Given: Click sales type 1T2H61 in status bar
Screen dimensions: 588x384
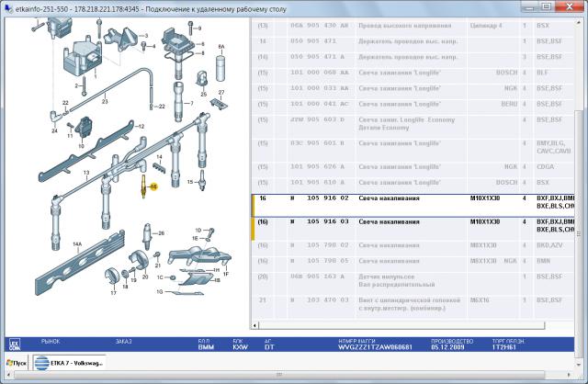Looking at the screenshot, I should coord(504,347).
